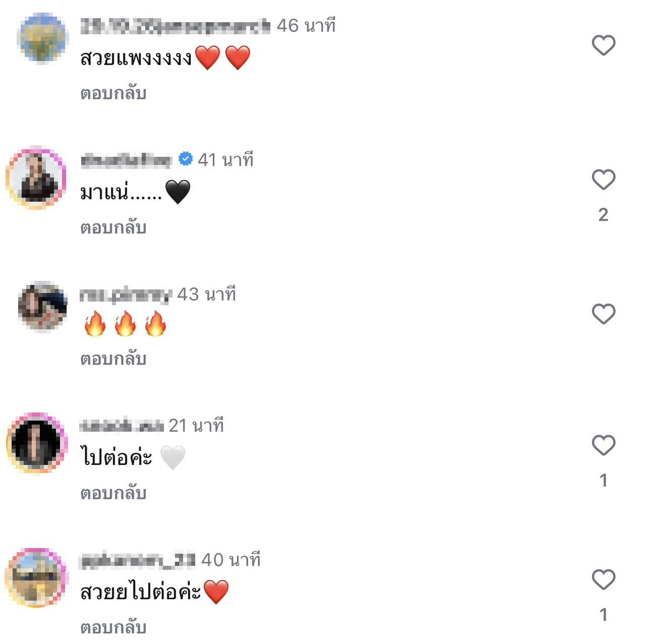This screenshot has height=644, width=646.
Task: Tap the heart beside "สวยยไปต่อค่ะ" comment
Action: click(603, 579)
